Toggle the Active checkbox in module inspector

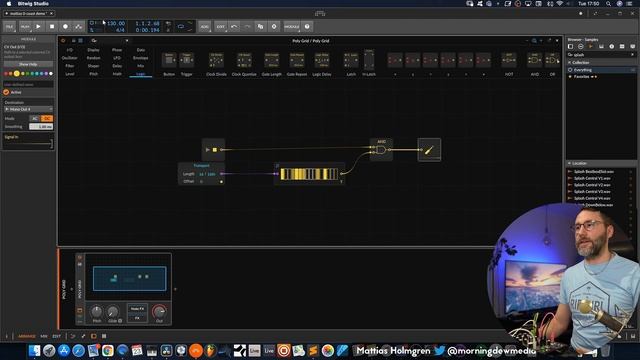[6, 92]
